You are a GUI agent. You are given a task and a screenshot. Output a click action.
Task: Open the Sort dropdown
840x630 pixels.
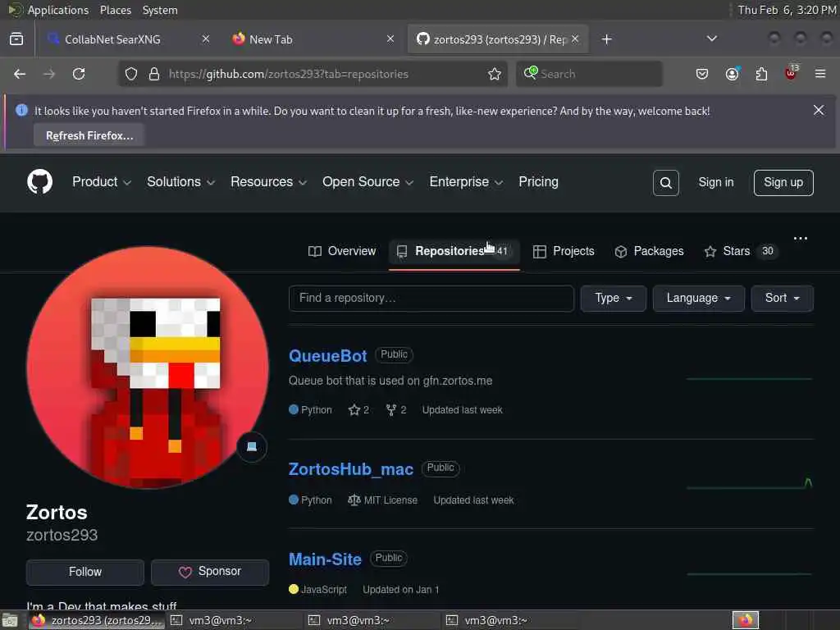click(782, 299)
